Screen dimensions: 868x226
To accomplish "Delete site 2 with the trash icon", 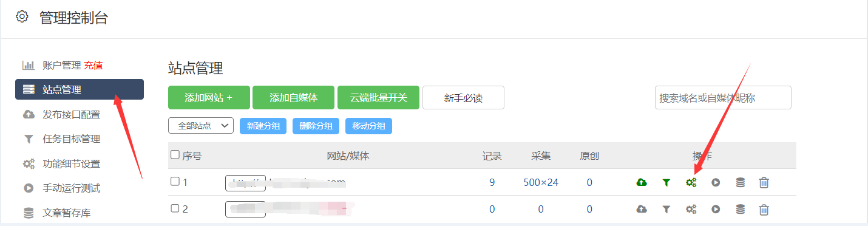I will [764, 209].
